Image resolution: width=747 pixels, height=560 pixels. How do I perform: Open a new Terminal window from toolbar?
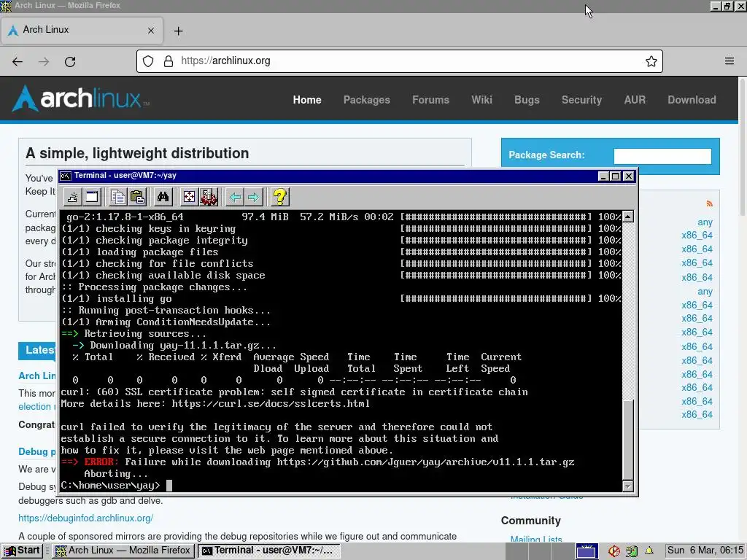tap(91, 197)
